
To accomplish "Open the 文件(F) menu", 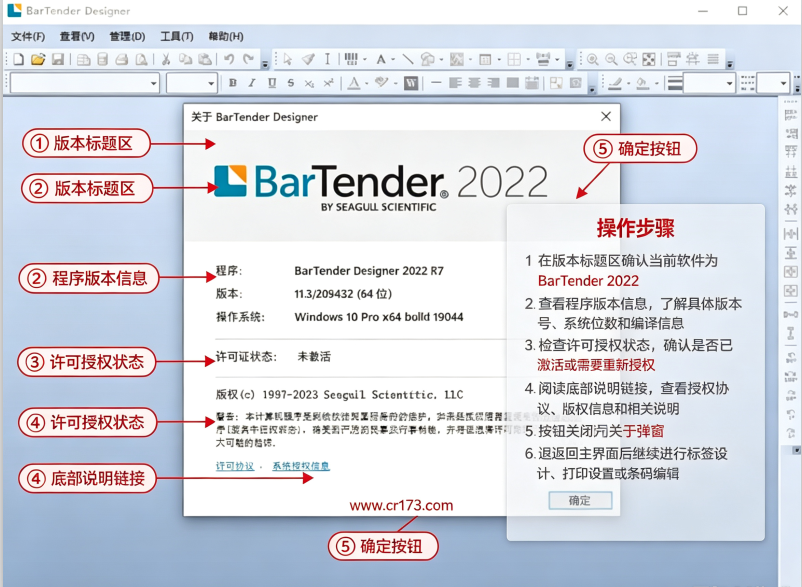I will [28, 36].
